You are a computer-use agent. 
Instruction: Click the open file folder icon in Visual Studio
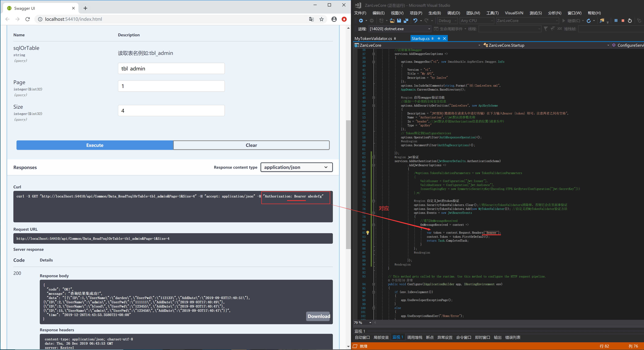392,21
